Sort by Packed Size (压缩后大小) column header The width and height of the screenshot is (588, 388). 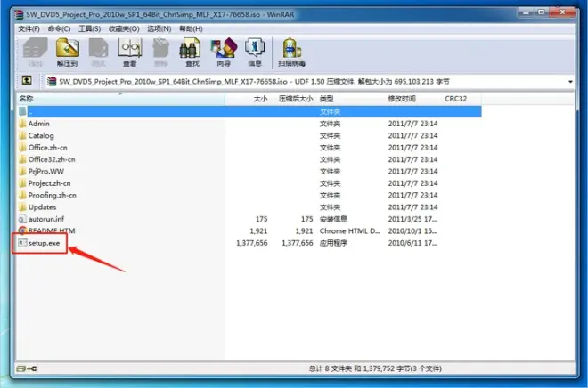293,99
